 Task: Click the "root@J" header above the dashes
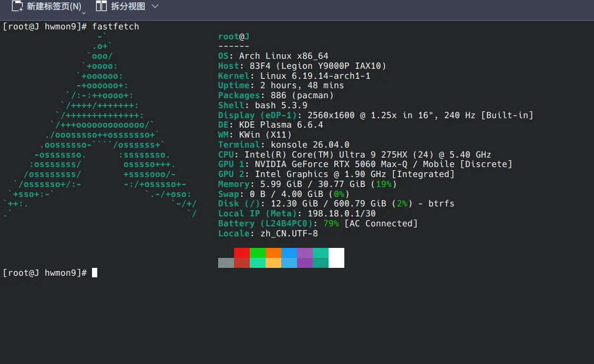(234, 37)
